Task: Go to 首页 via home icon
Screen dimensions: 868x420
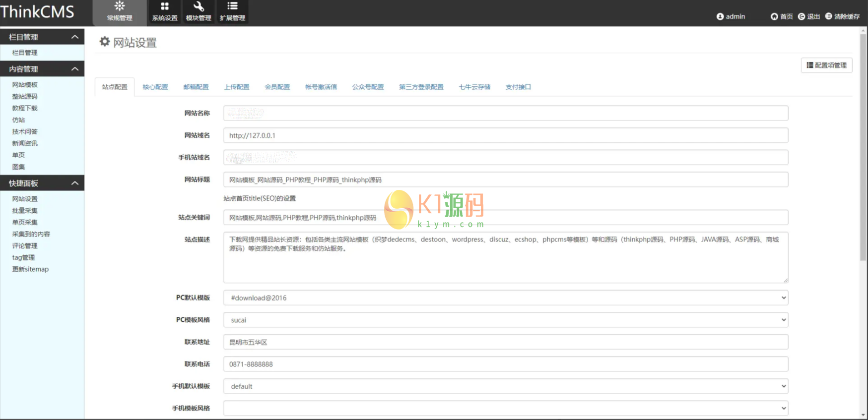Action: point(774,16)
